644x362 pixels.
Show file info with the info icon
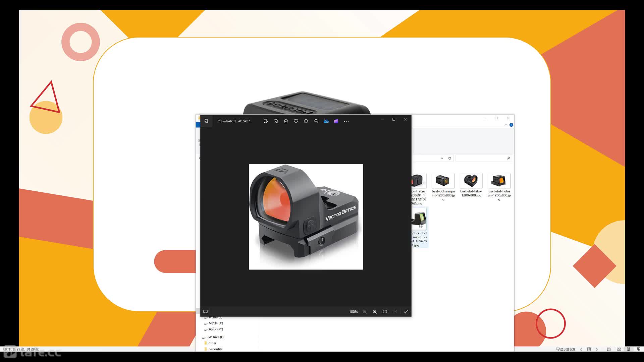coord(306,121)
